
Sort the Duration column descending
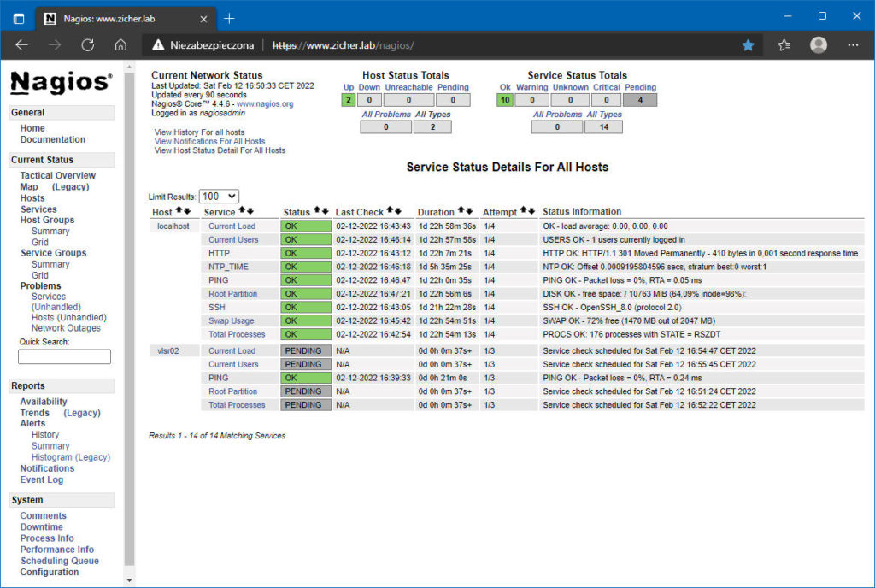click(468, 210)
